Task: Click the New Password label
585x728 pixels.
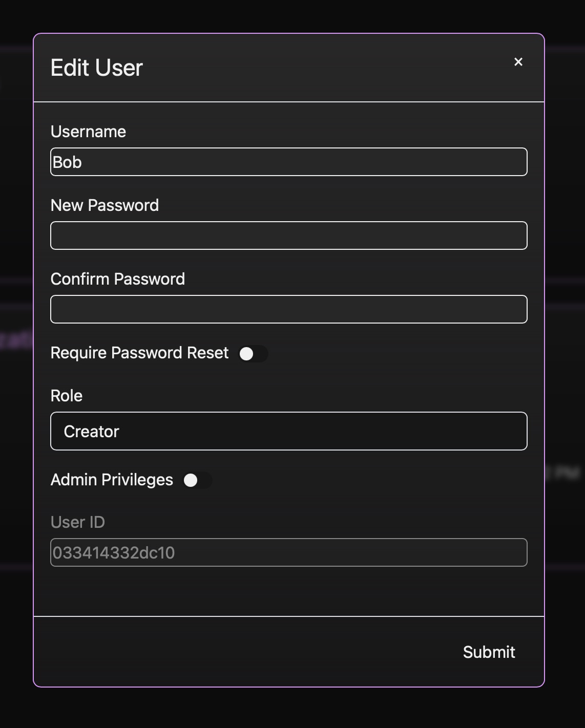Action: tap(105, 205)
